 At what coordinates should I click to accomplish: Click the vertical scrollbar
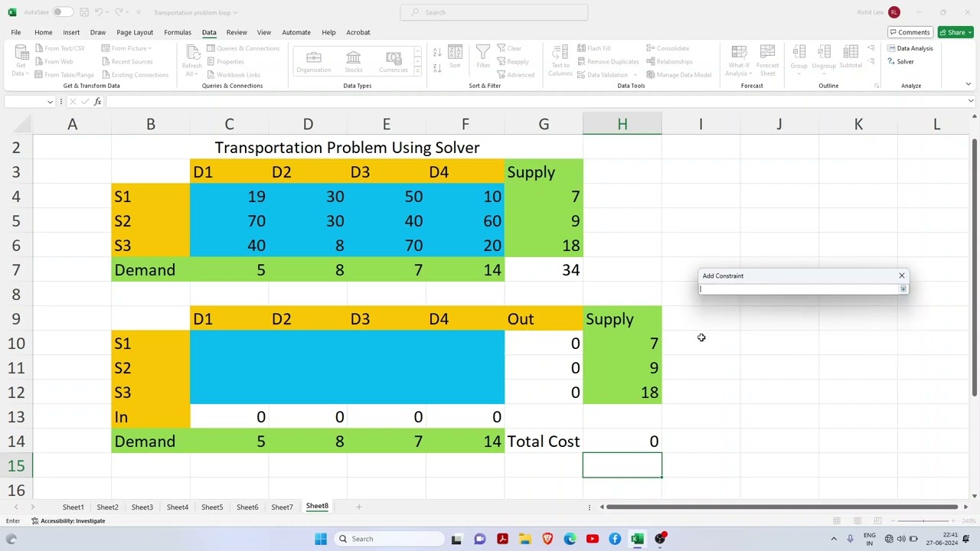[x=974, y=267]
